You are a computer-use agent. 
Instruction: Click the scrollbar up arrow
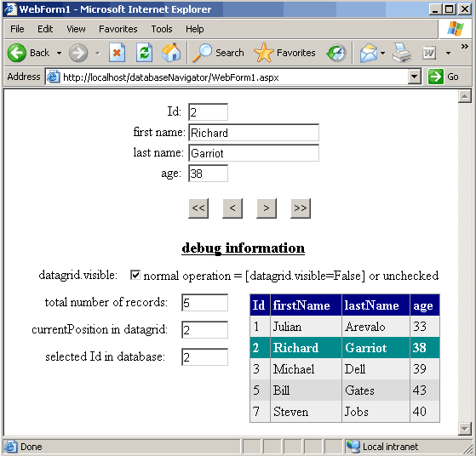point(464,97)
